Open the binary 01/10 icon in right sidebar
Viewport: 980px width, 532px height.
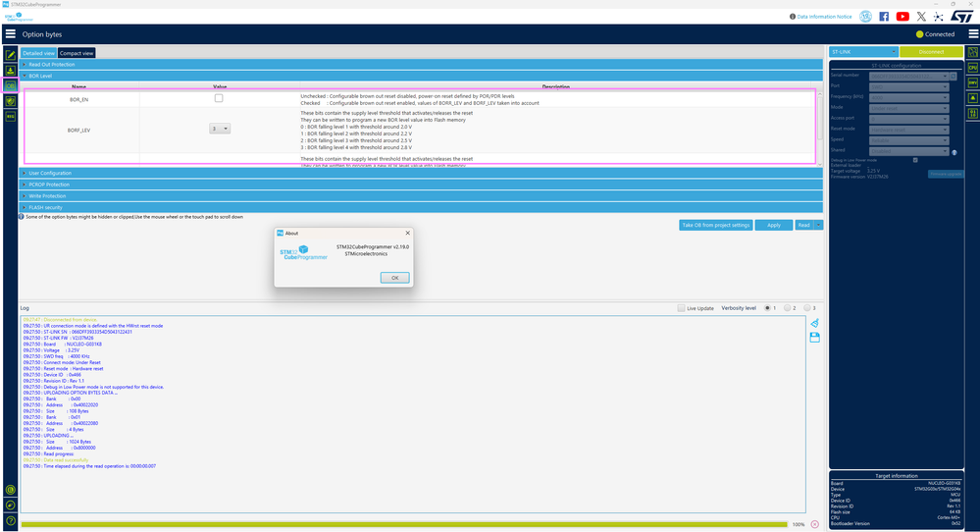(972, 113)
